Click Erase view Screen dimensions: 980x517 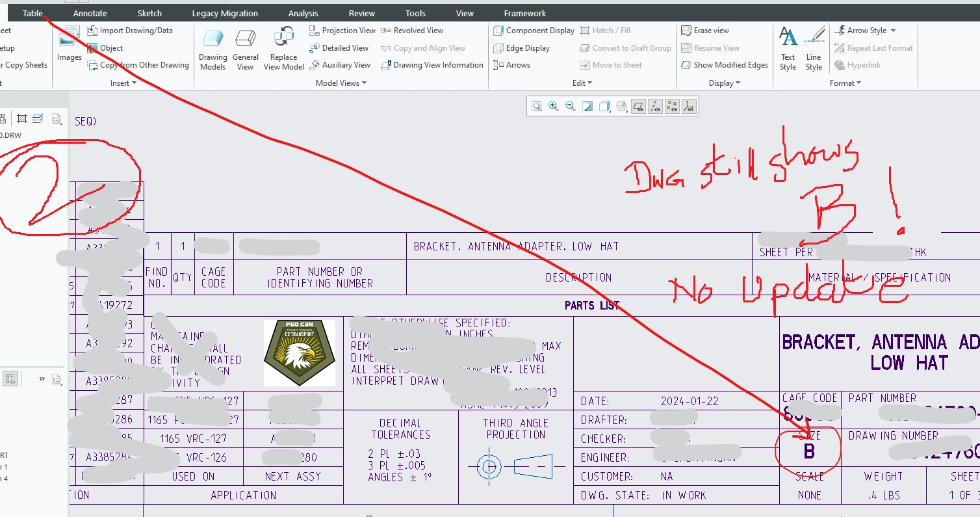click(x=705, y=31)
